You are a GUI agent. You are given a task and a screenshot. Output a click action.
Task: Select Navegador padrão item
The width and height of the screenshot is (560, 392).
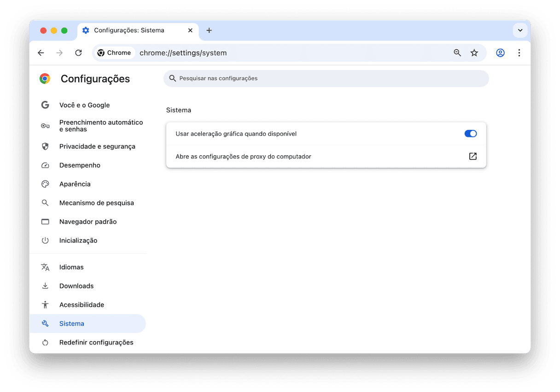pyautogui.click(x=87, y=222)
